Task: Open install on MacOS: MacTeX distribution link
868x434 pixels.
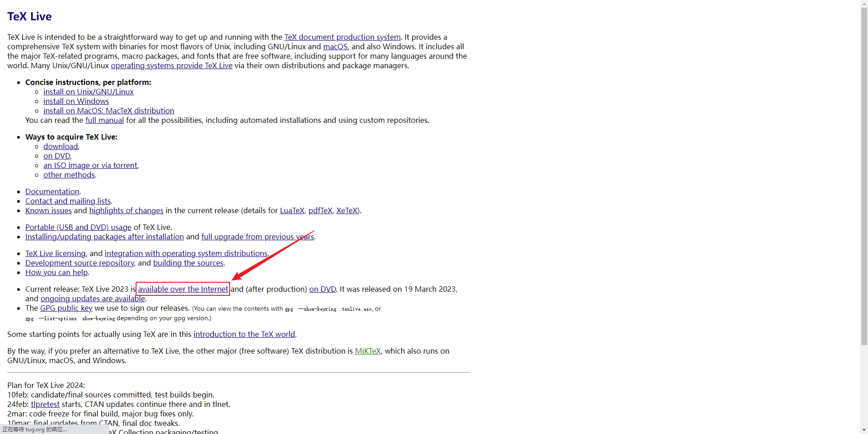Action: pos(108,111)
